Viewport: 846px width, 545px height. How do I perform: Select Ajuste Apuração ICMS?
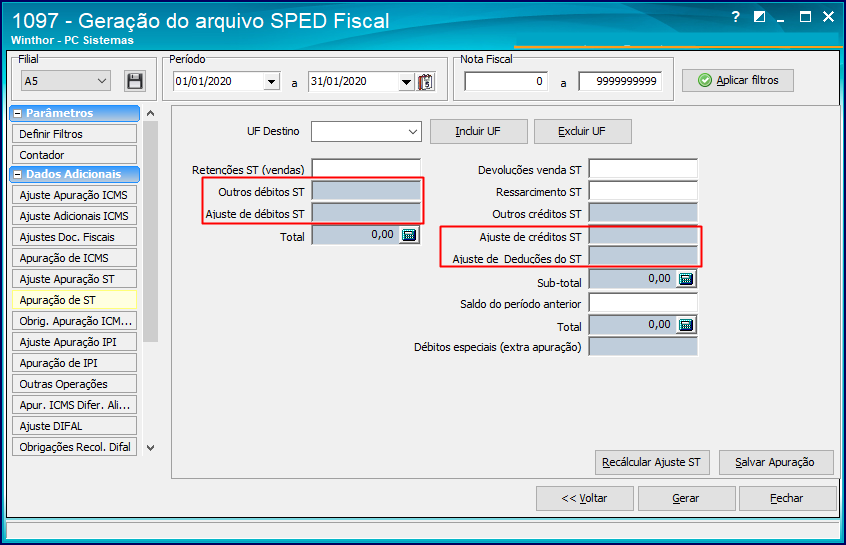point(74,195)
